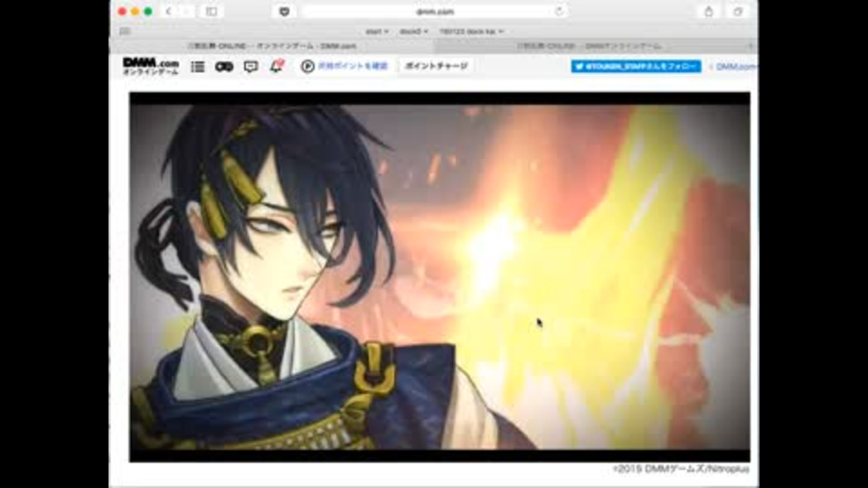Click the ポイントチャージ button
The width and height of the screenshot is (868, 488).
tap(436, 66)
